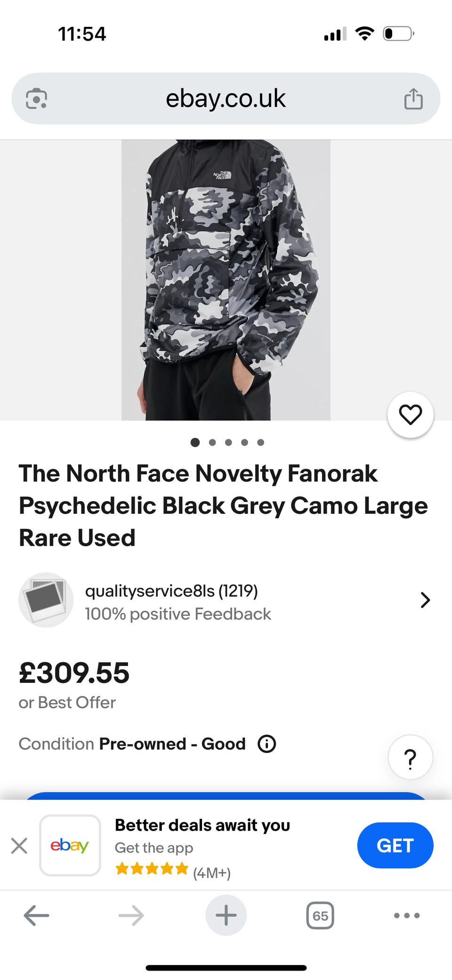
Task: Go back using the browser back arrow
Action: coord(36,915)
